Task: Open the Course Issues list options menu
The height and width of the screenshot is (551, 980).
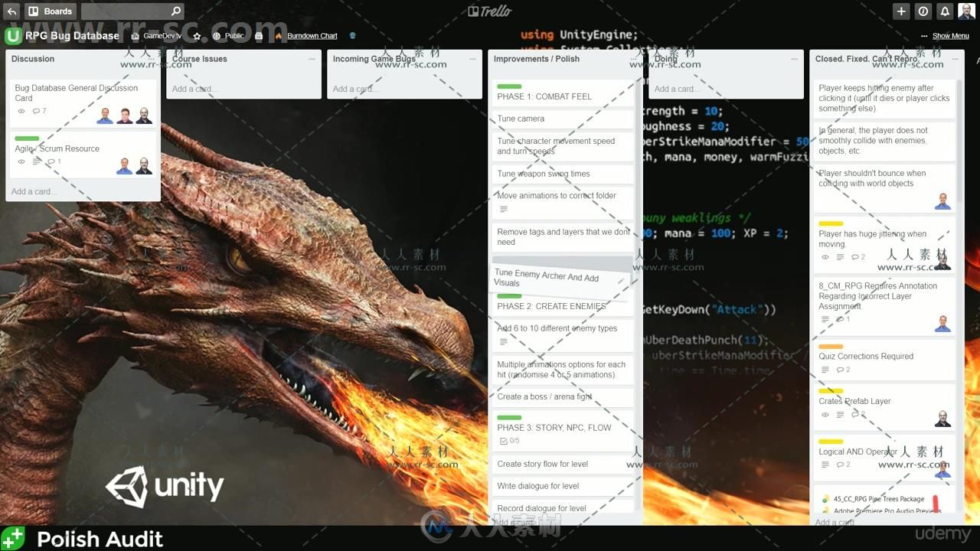Action: pyautogui.click(x=312, y=59)
